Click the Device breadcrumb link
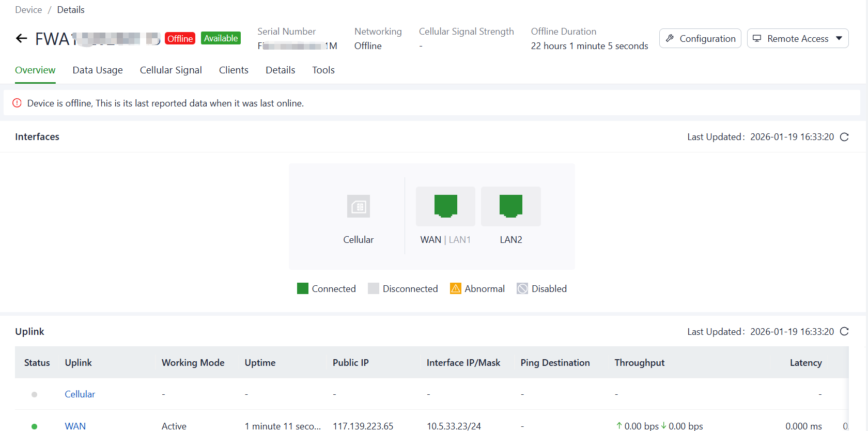868x431 pixels. tap(28, 10)
